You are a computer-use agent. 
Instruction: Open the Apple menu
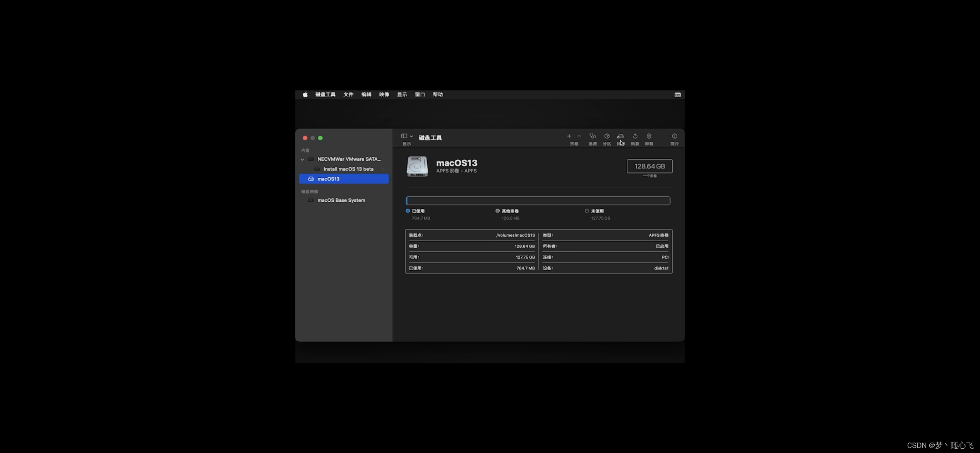point(305,94)
